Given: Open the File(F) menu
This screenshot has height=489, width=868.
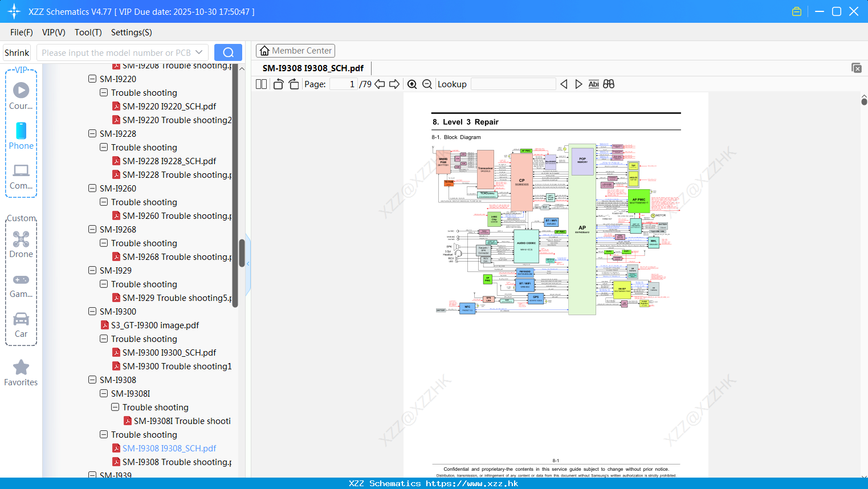Looking at the screenshot, I should [22, 32].
